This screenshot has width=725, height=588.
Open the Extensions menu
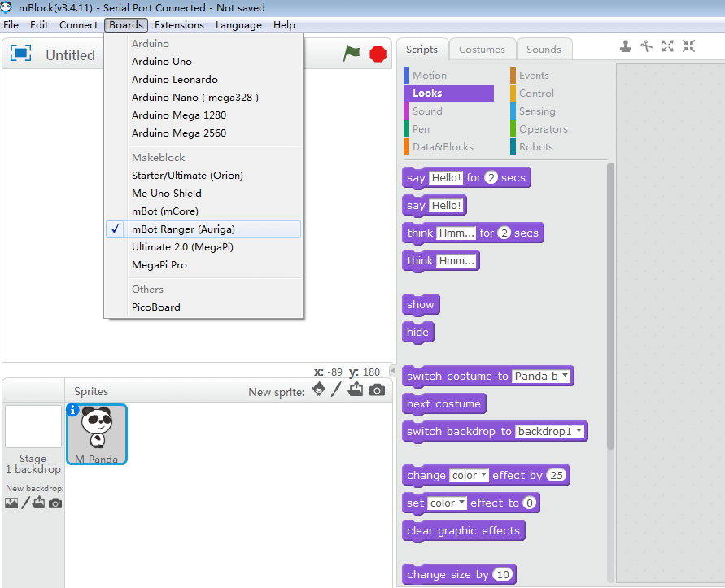coord(179,25)
